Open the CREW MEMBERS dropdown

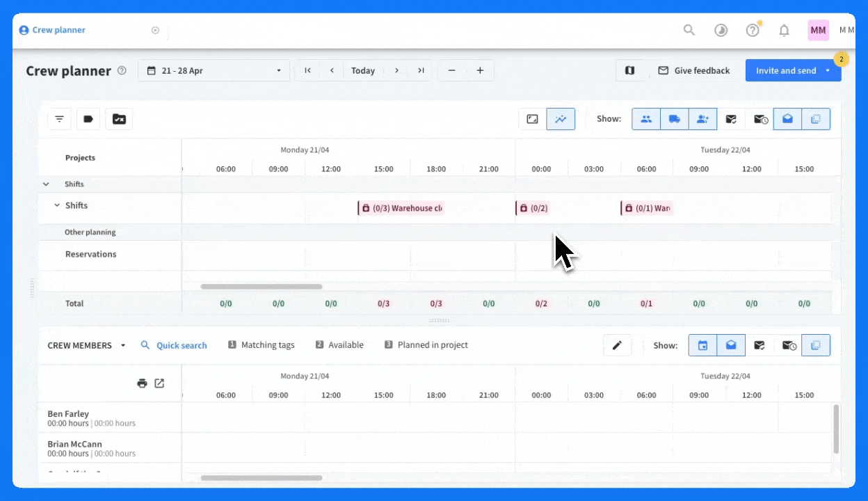coord(87,345)
